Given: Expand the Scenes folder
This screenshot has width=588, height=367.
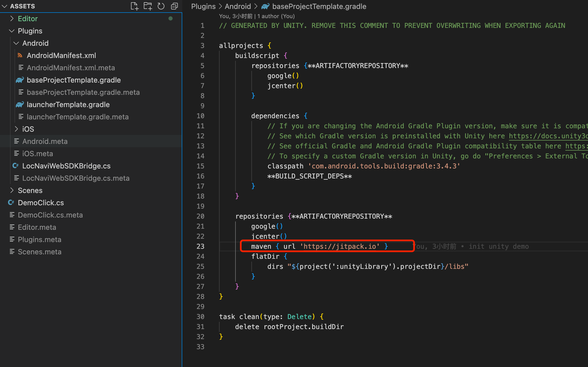Looking at the screenshot, I should point(12,190).
